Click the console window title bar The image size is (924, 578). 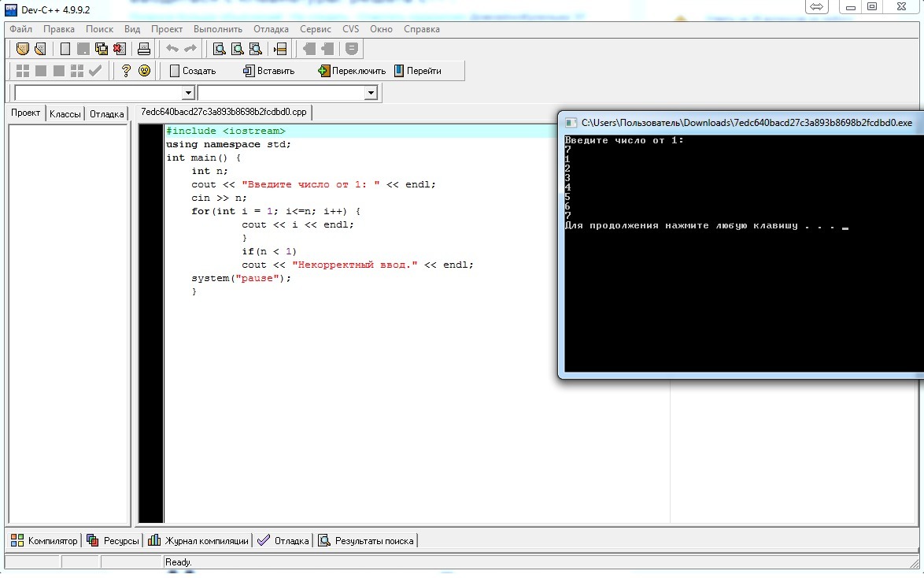(x=740, y=123)
